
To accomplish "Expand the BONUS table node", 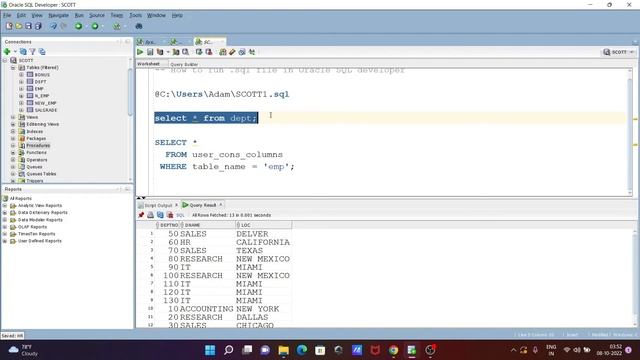I will 21,75.
